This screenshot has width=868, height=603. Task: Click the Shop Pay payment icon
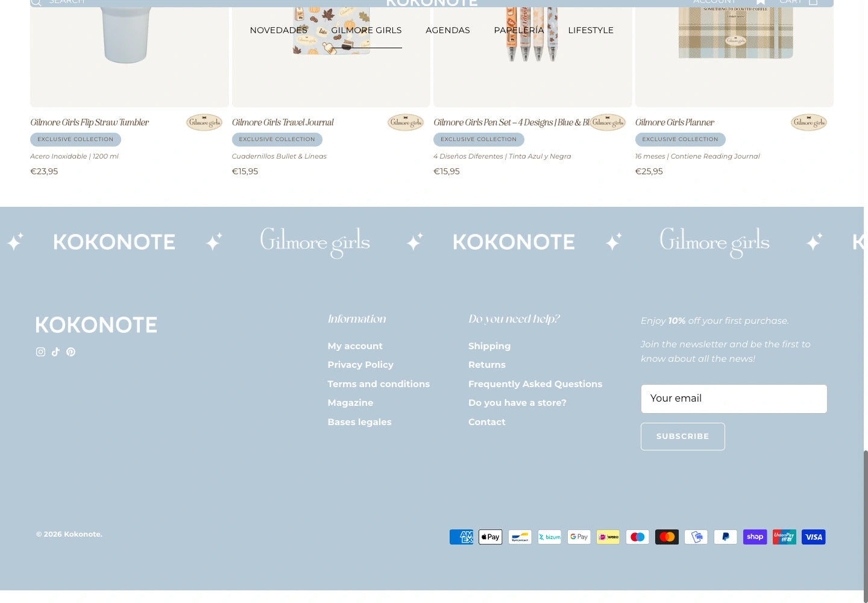pos(755,537)
